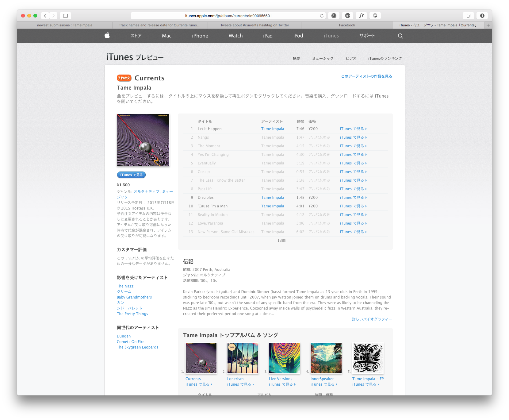Toggle the Safari sidebar icon
The width and height of the screenshot is (509, 420).
click(65, 16)
